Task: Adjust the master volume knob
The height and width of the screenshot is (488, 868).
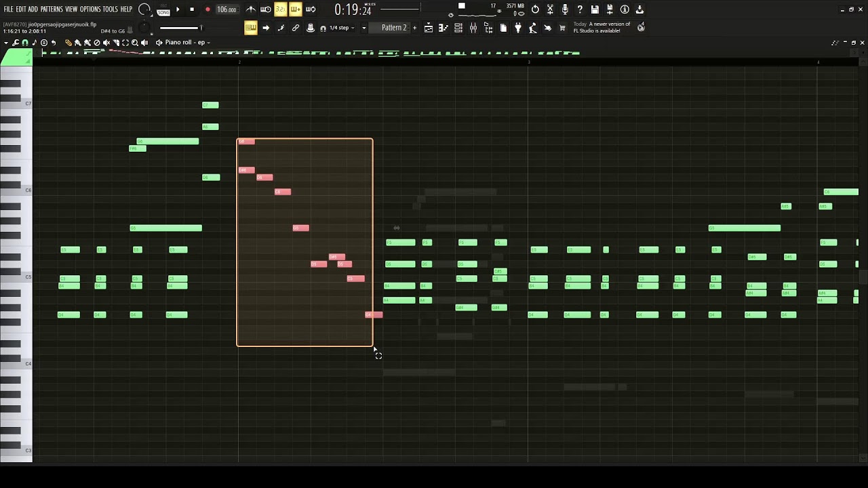Action: [x=144, y=9]
